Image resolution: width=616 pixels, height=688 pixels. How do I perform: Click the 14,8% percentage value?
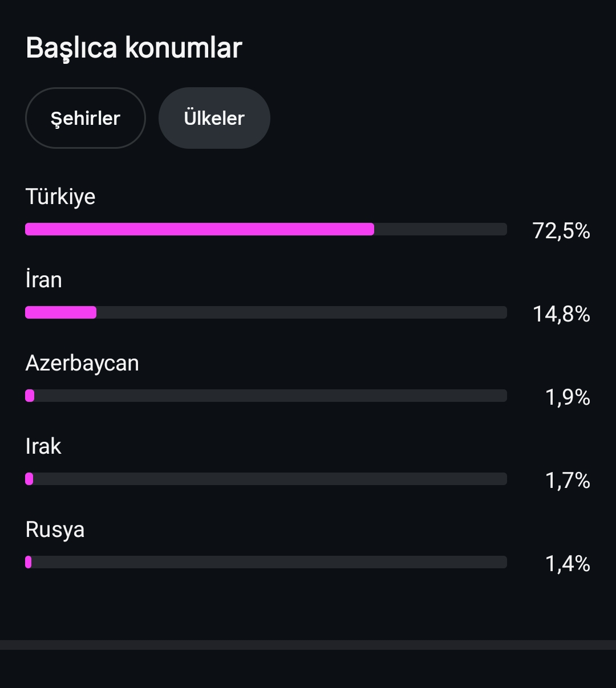coord(561,314)
